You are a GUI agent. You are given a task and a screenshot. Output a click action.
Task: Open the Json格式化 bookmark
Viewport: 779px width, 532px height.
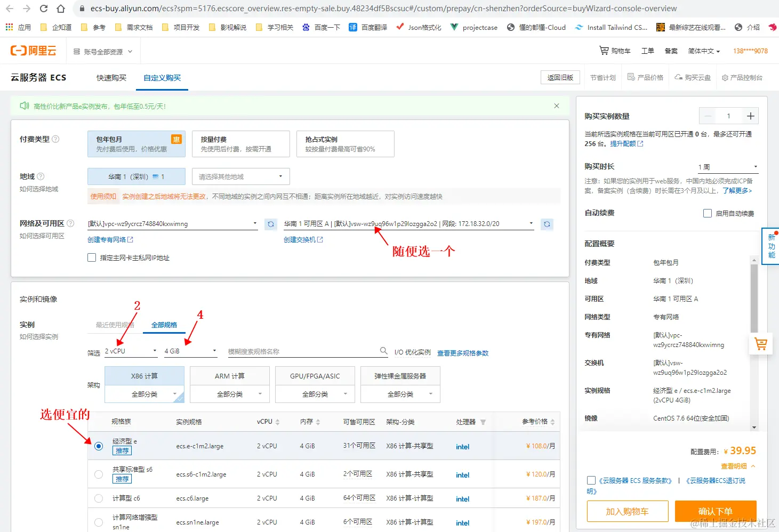point(419,27)
